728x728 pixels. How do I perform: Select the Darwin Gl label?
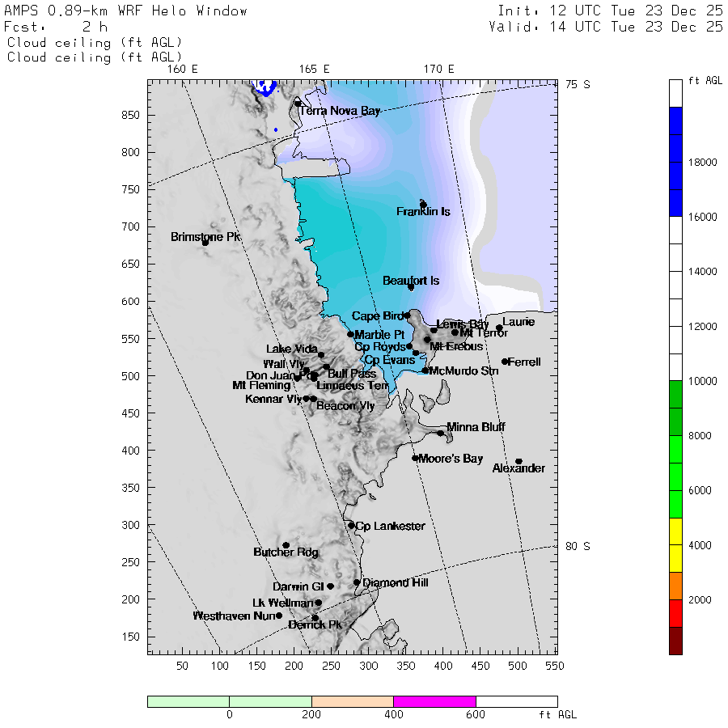click(298, 587)
